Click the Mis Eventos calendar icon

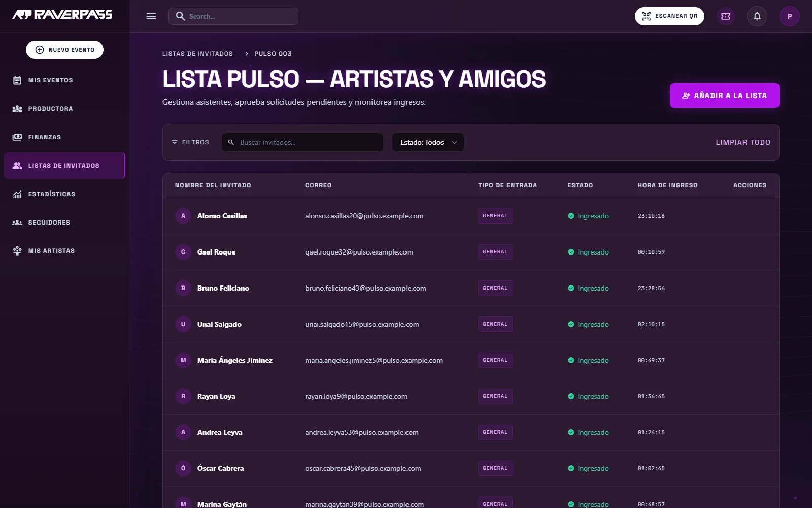[17, 80]
